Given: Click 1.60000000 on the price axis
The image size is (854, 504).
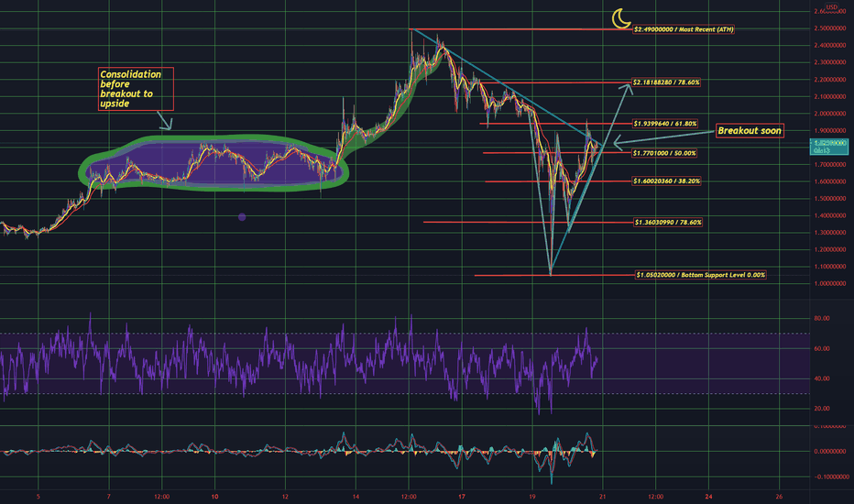Looking at the screenshot, I should coord(829,181).
